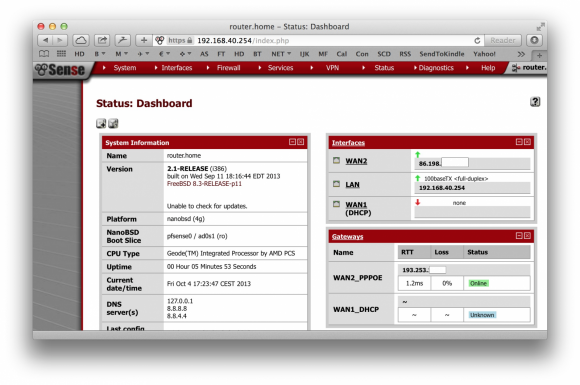Open the Status menu

click(x=384, y=68)
